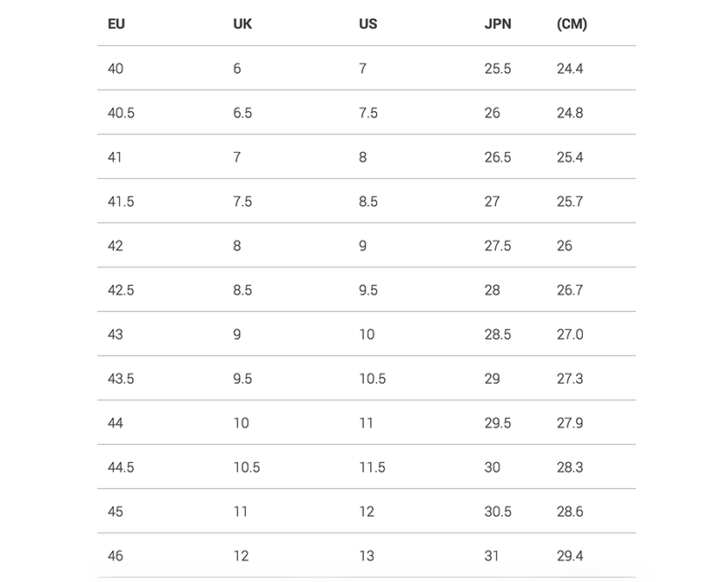Click the JPN column header
Screen dimensions: 728x582
pos(498,24)
